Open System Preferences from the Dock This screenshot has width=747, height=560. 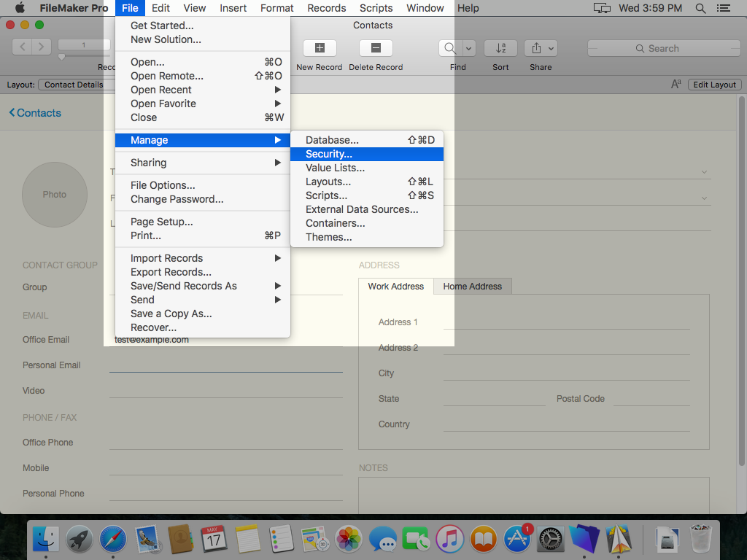point(551,540)
